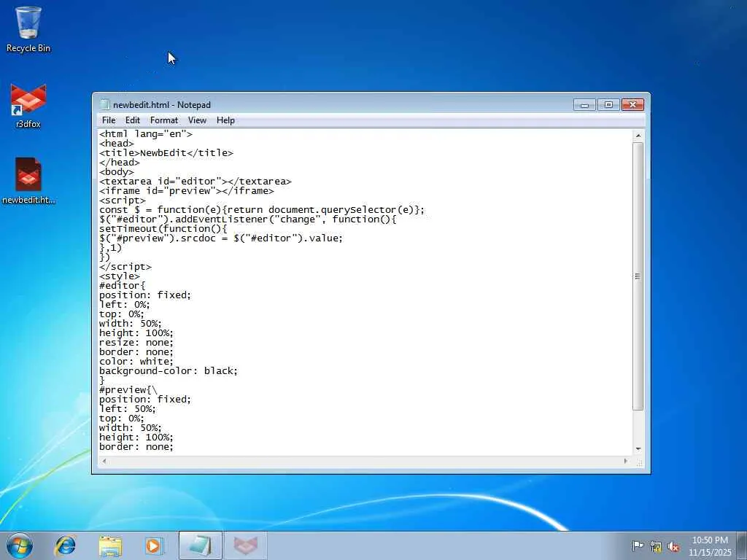Click the vertical scrollbar up arrow

point(638,136)
